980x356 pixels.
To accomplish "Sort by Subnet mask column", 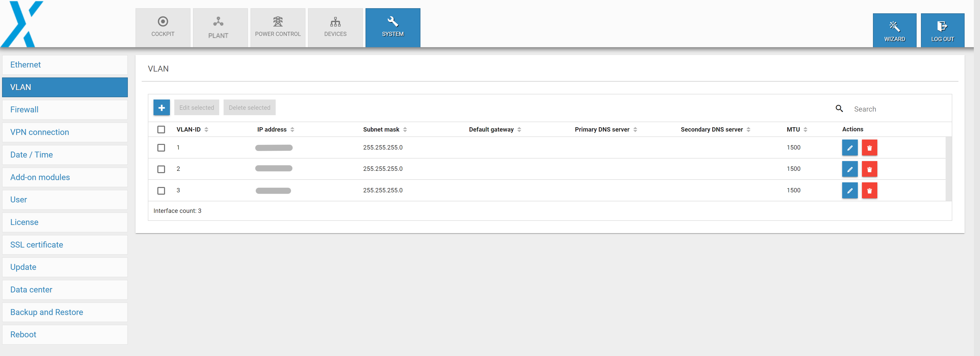I will tap(385, 130).
